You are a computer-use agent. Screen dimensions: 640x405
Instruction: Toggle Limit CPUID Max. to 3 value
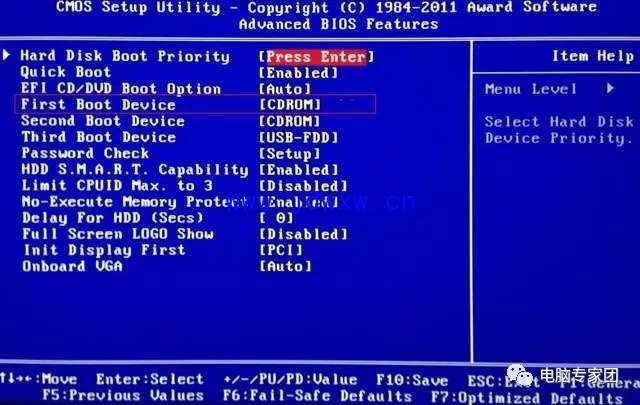303,186
